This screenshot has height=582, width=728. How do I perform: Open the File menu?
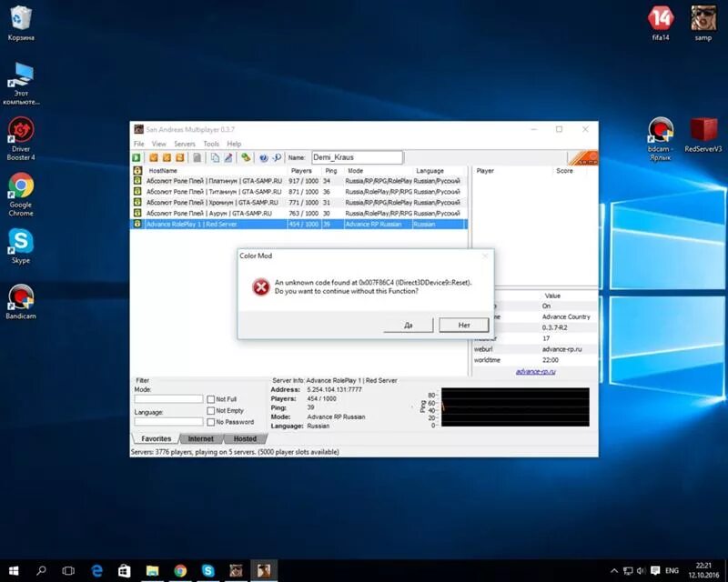point(139,144)
